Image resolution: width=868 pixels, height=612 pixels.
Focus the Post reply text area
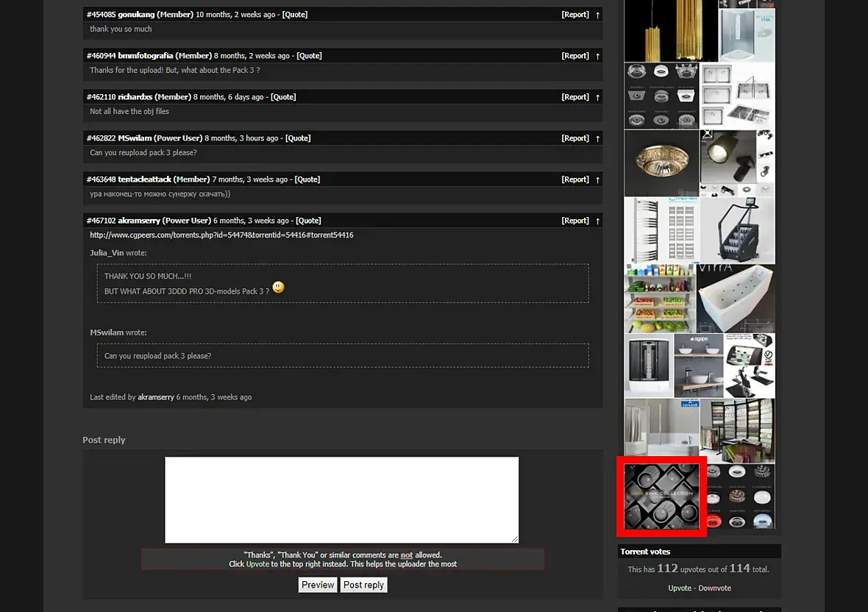pyautogui.click(x=341, y=499)
